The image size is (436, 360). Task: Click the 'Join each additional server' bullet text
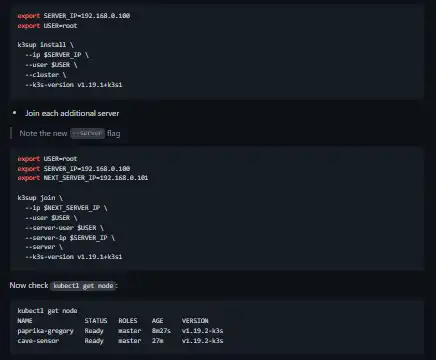tap(72, 113)
